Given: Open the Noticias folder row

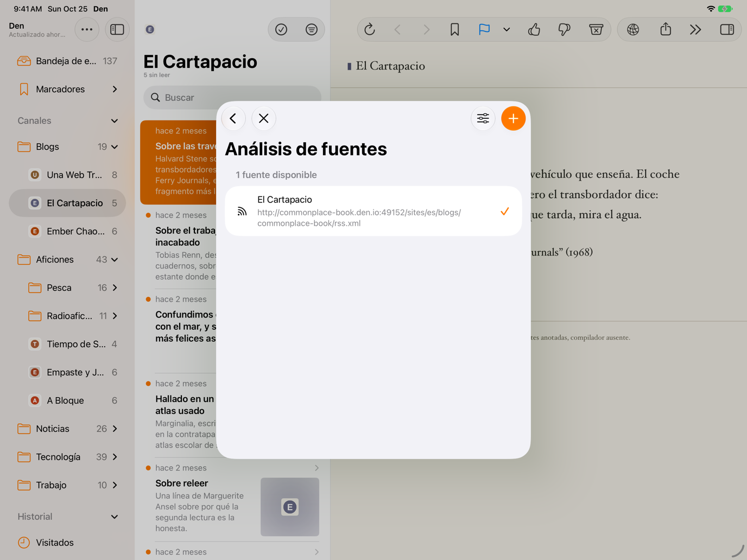Looking at the screenshot, I should [x=67, y=429].
